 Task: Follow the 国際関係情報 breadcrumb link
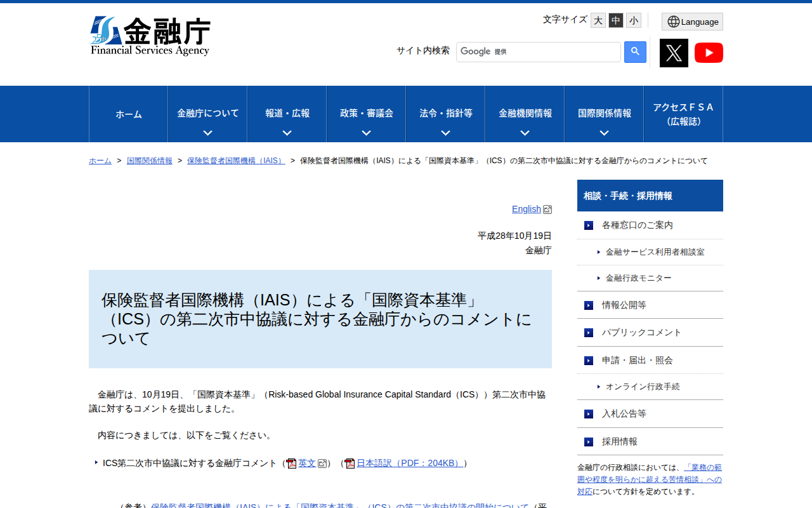149,161
